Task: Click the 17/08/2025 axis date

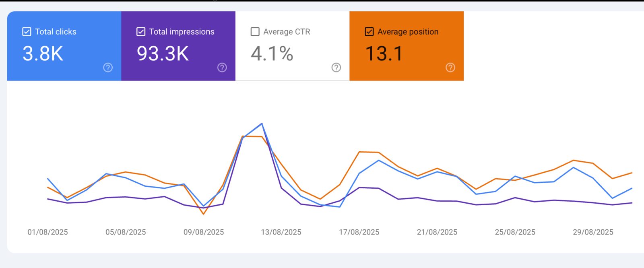Action: point(359,232)
